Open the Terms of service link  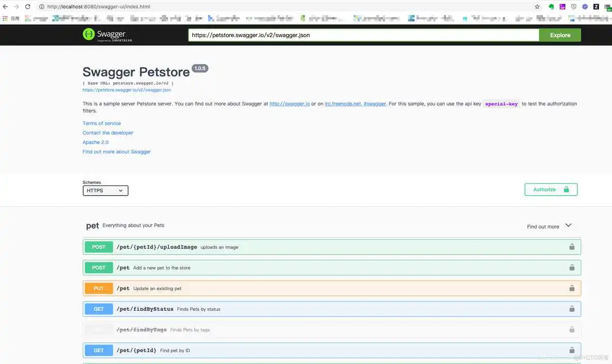101,123
